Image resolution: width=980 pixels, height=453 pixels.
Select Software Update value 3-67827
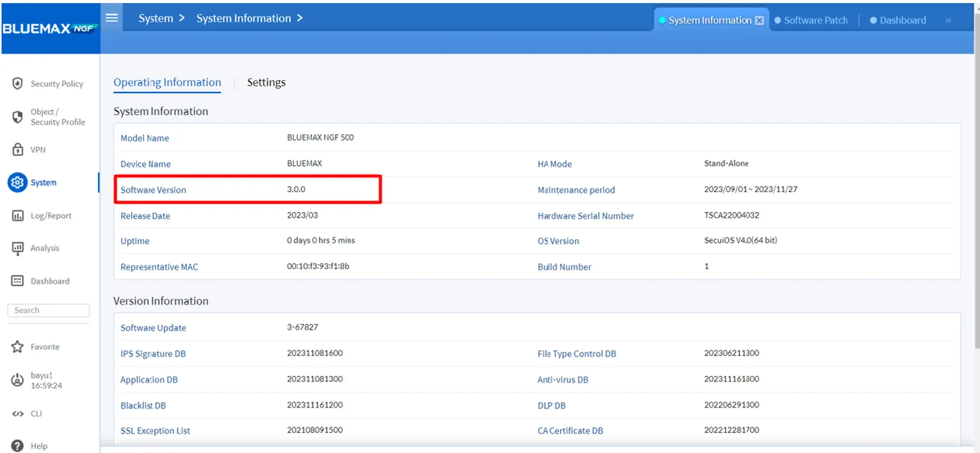click(302, 327)
